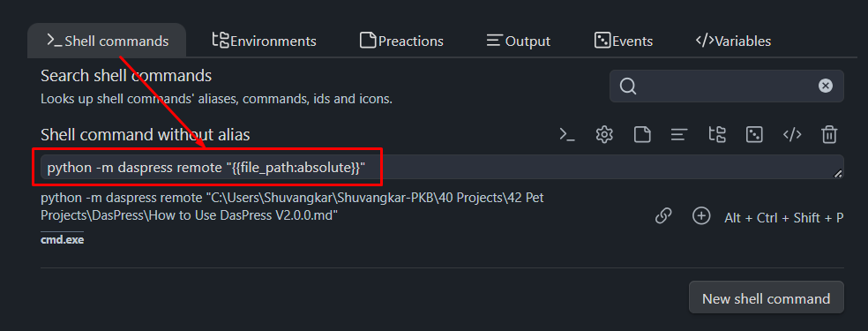The image size is (868, 331).
Task: Click the python daspress command text field
Action: click(x=442, y=167)
